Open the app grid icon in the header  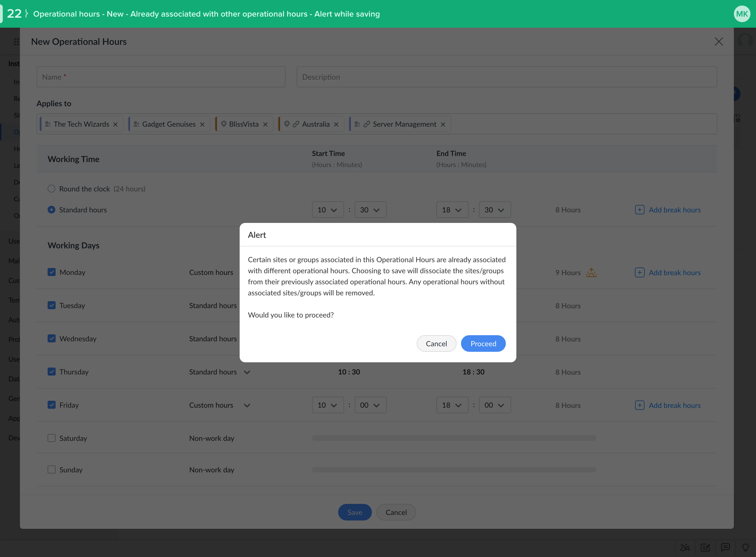pyautogui.click(x=16, y=41)
